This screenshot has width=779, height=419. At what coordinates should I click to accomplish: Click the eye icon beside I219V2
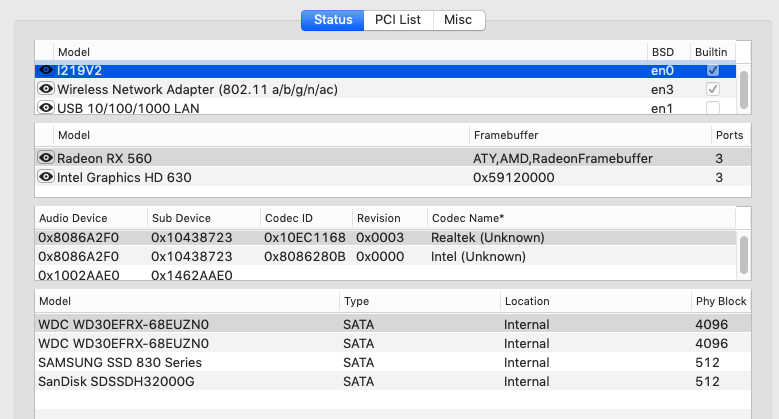click(46, 70)
